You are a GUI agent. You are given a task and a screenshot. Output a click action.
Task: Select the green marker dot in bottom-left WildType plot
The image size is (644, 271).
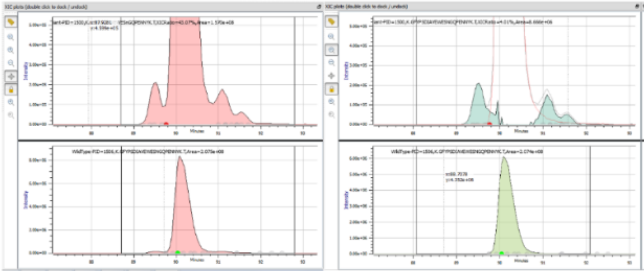tap(178, 252)
